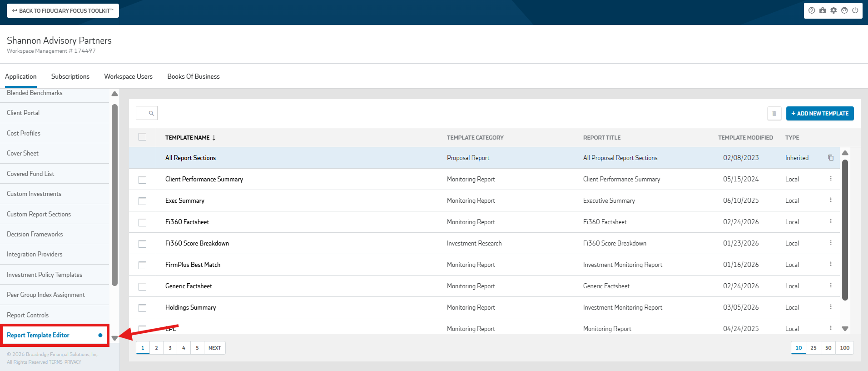Check the Holdings Summary row checkbox

pos(143,308)
